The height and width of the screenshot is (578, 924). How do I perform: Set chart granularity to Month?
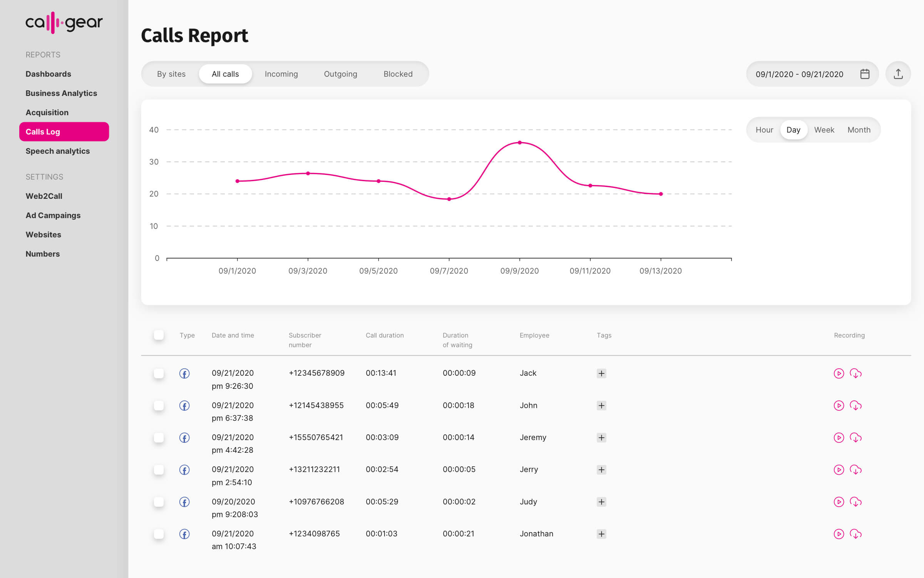pos(859,130)
